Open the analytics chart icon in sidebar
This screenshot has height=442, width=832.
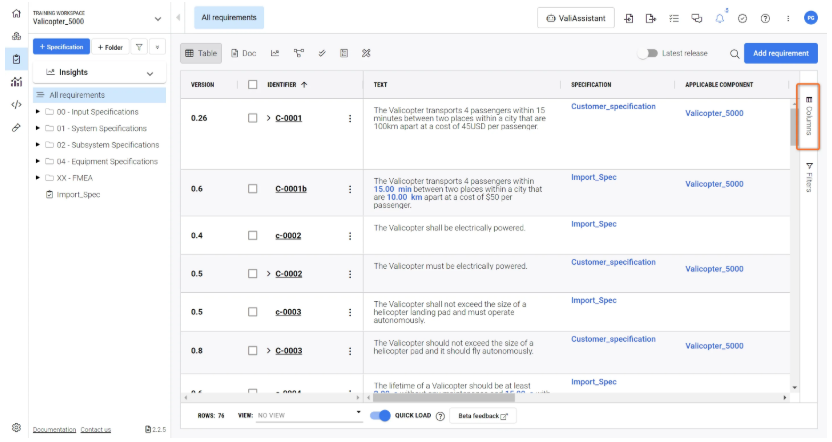click(16, 82)
